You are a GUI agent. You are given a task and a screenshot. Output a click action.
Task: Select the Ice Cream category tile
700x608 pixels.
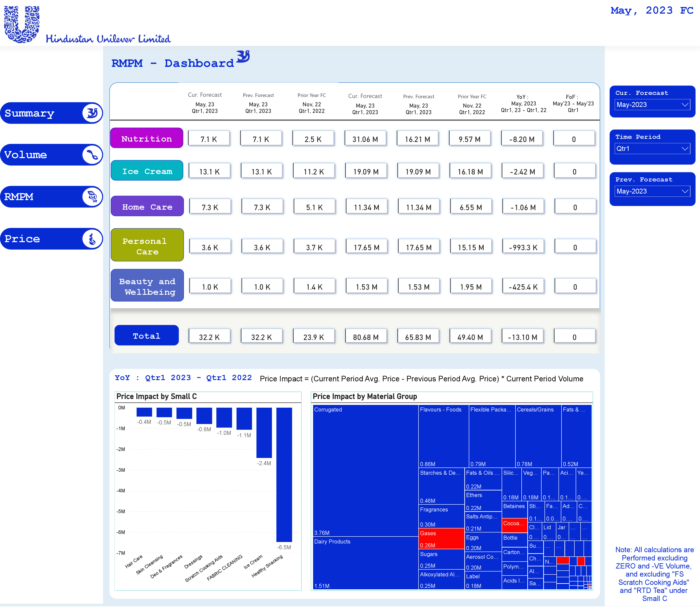click(x=147, y=171)
